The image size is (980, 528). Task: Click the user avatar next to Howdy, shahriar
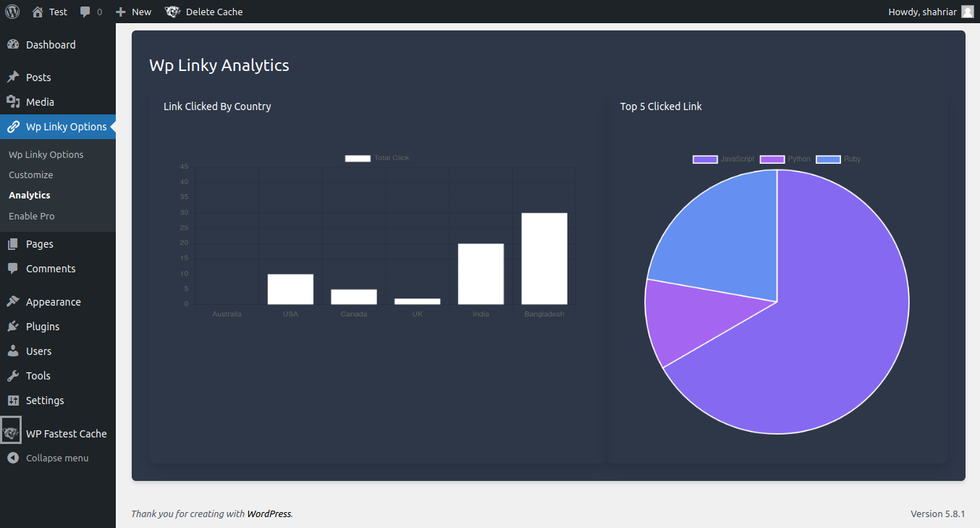tap(968, 12)
